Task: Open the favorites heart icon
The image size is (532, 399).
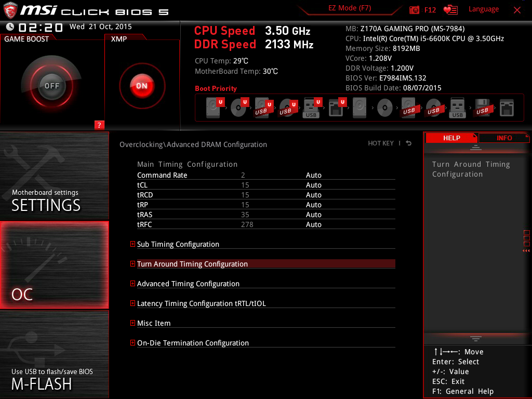Action: [x=450, y=10]
